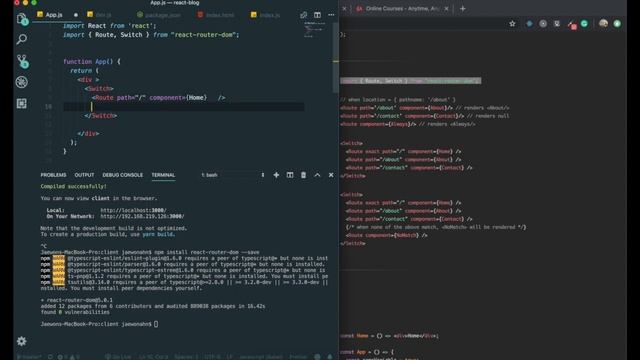Maximize the panel with the chevron-up icon
The image size is (640, 360).
[x=317, y=175]
